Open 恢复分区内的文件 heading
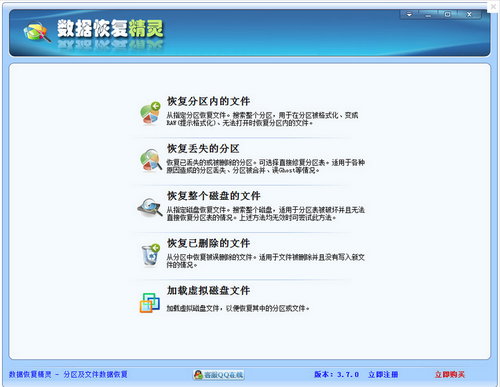Image resolution: width=500 pixels, height=387 pixels. coord(208,101)
